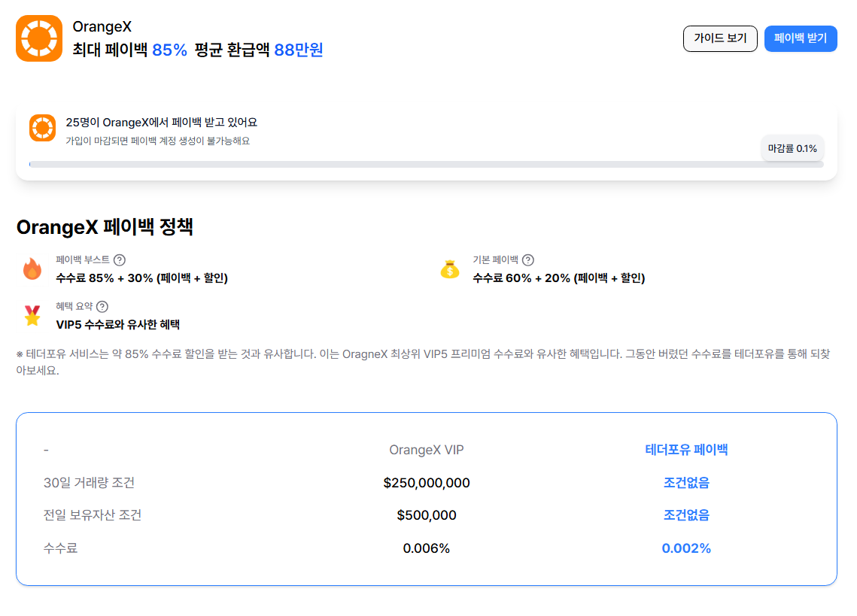Click the VIP5 수수료와 유사한 혜택 text

(x=117, y=324)
